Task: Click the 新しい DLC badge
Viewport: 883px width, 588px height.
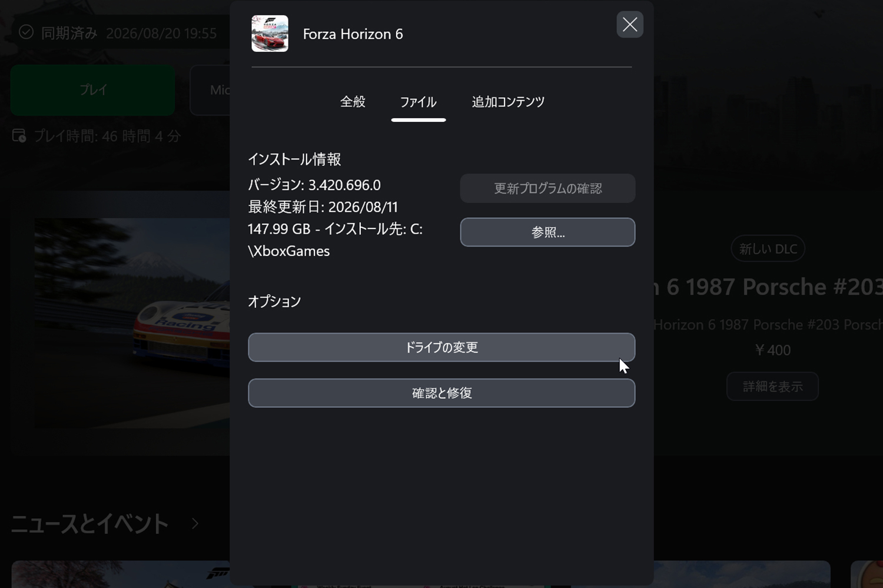Action: click(768, 249)
